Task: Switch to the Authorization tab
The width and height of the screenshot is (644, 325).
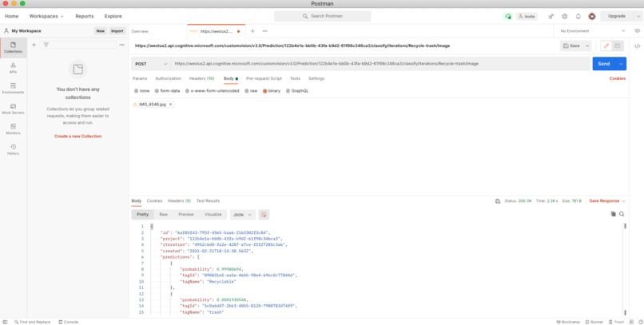Action: (168, 78)
